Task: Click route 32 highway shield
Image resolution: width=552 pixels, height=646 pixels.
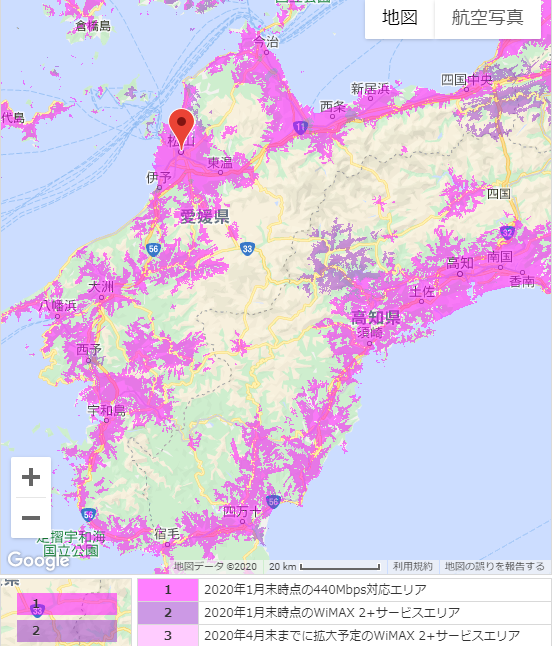Action: [508, 232]
